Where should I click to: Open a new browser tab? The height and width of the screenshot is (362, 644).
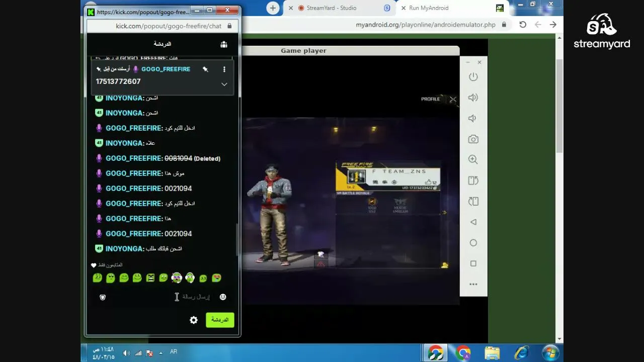pyautogui.click(x=273, y=8)
